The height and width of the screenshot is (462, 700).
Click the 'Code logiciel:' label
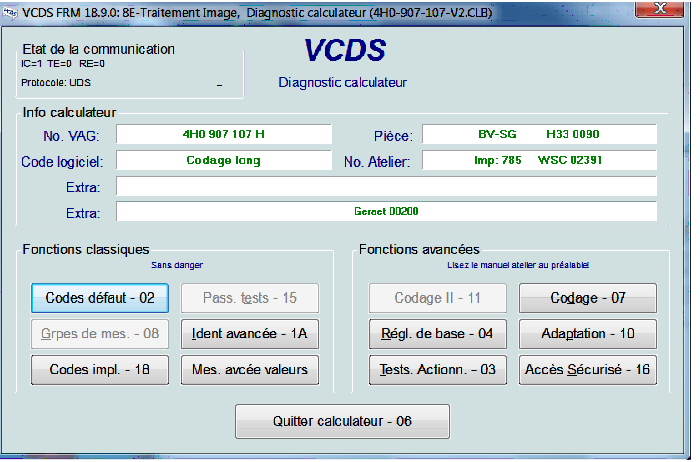[62, 162]
